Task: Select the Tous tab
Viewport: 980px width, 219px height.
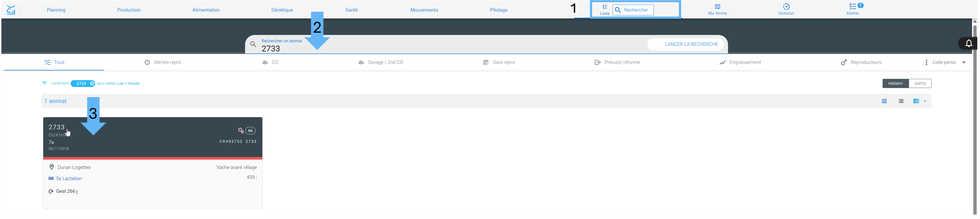Action: pos(54,62)
